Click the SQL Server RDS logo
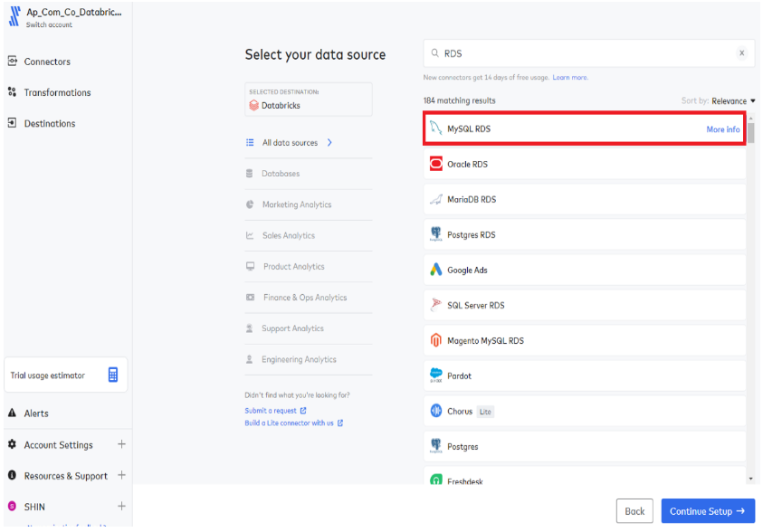This screenshot has height=532, width=763. point(436,305)
